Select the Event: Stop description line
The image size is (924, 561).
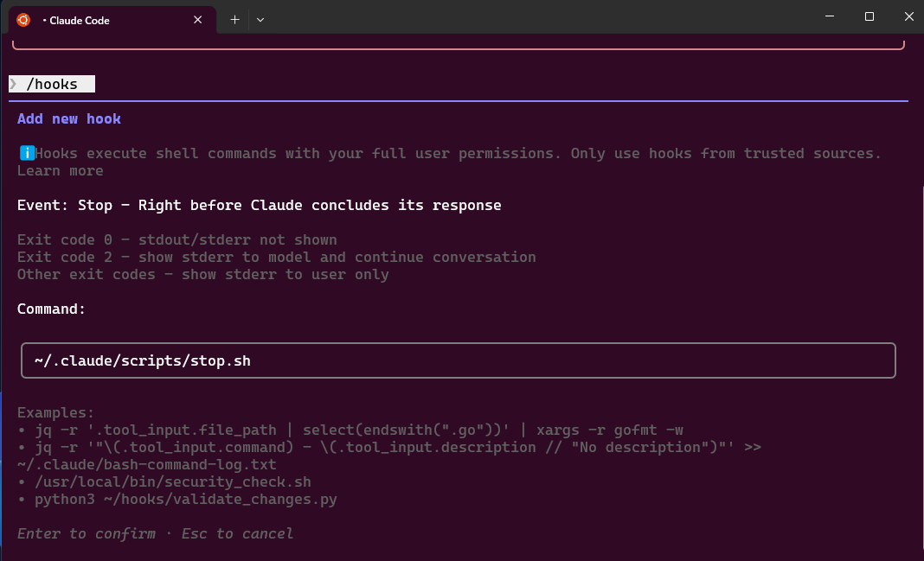(259, 205)
